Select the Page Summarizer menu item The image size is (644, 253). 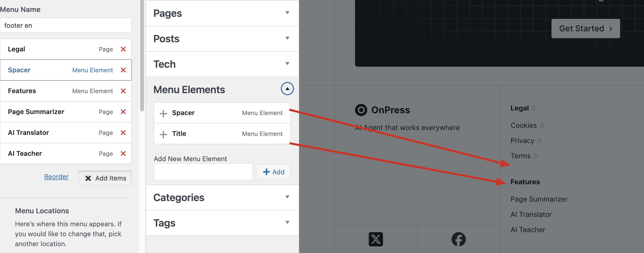[36, 112]
